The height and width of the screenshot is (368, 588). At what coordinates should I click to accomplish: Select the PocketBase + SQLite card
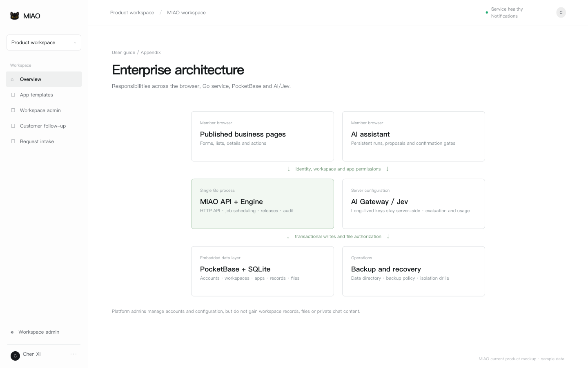tap(263, 271)
